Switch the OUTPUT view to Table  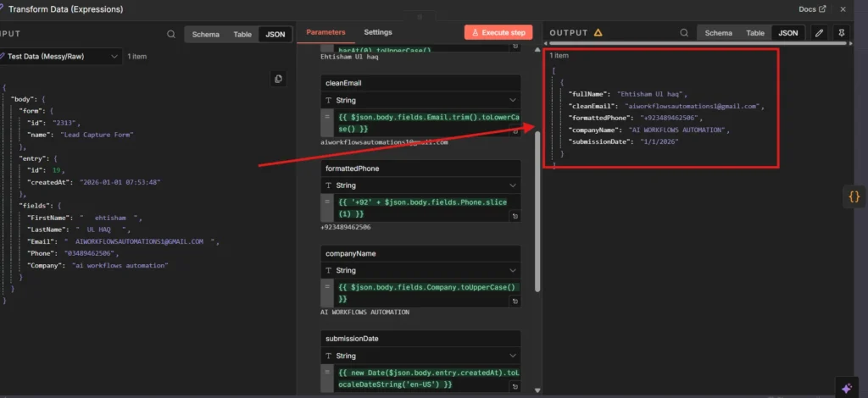point(754,33)
